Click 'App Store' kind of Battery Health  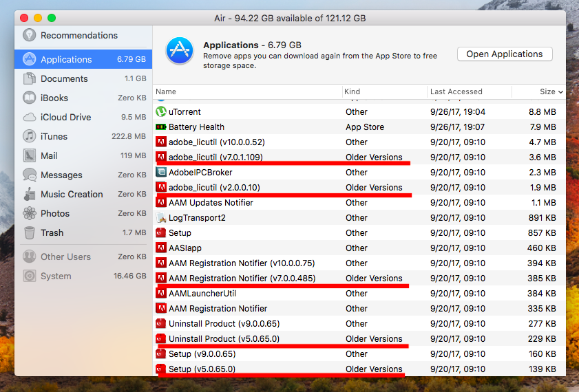(x=365, y=127)
